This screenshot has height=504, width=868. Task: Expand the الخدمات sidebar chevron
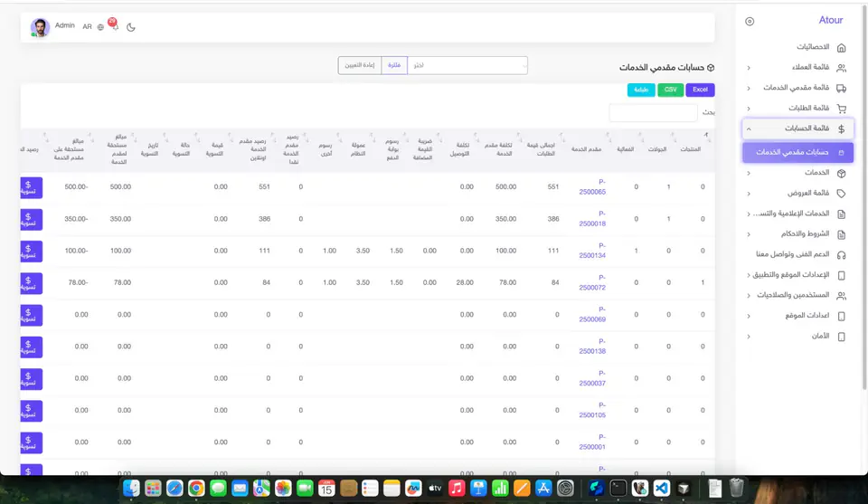(x=749, y=174)
